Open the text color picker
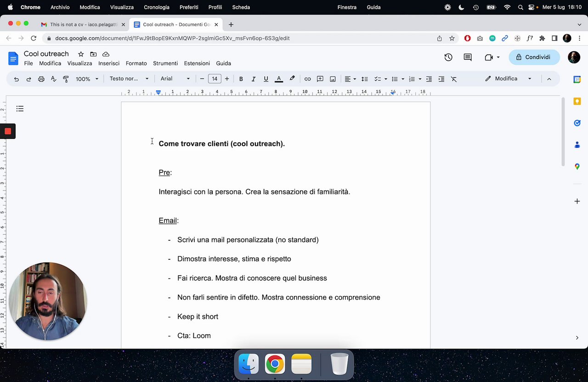This screenshot has width=588, height=382. (x=278, y=79)
